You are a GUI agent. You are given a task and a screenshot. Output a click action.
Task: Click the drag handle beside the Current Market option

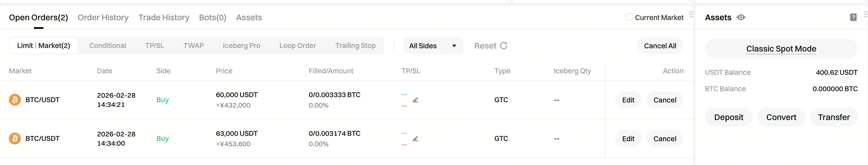point(691,15)
